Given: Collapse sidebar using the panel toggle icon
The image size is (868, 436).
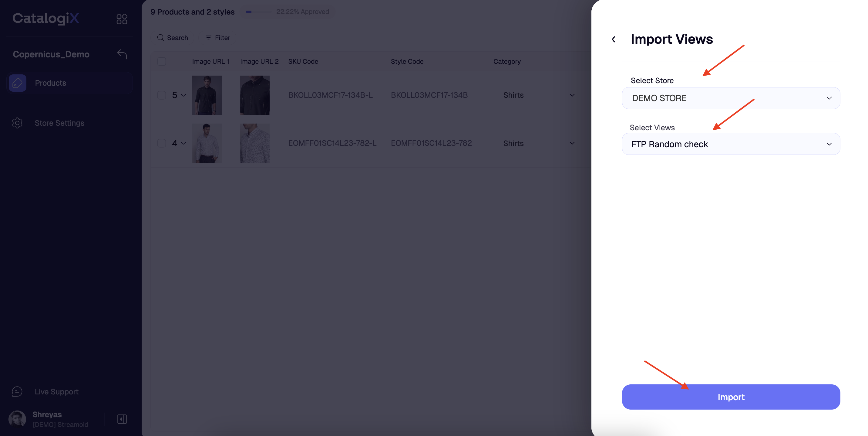Looking at the screenshot, I should click(122, 419).
